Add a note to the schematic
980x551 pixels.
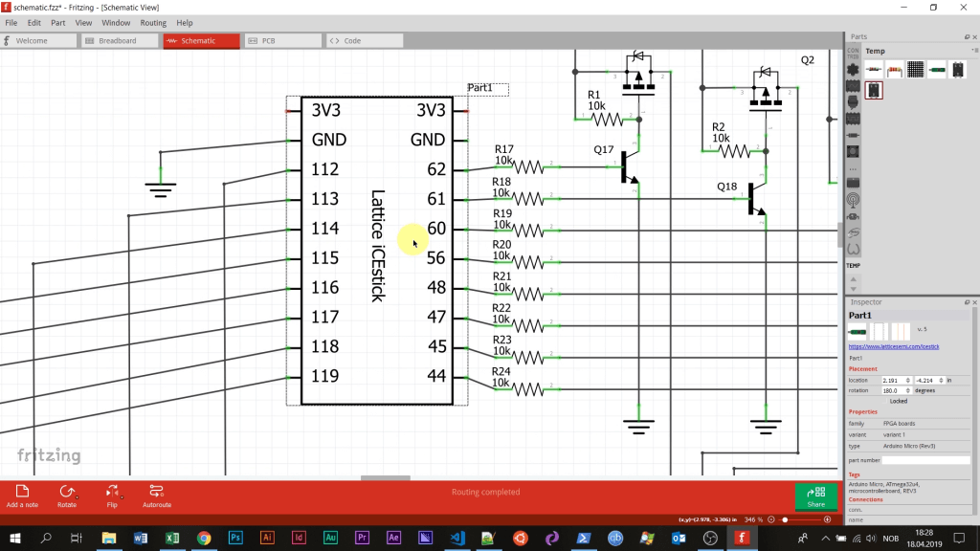click(x=21, y=495)
